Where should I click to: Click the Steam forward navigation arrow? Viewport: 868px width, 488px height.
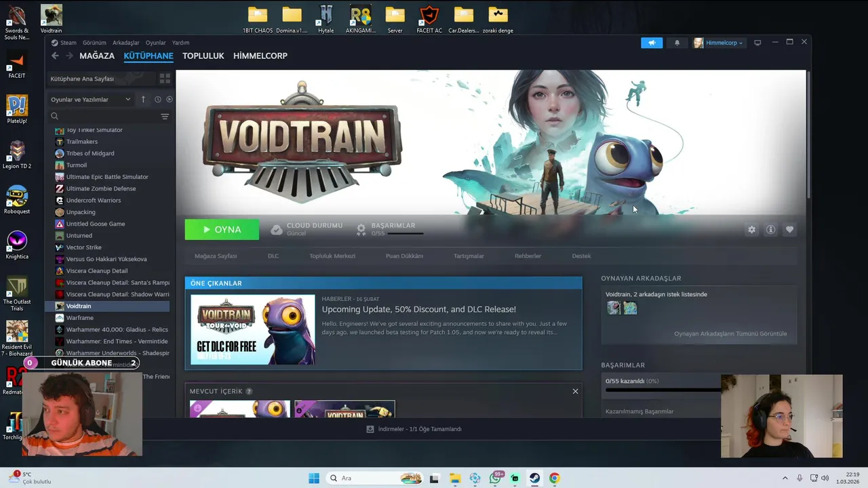pos(69,56)
